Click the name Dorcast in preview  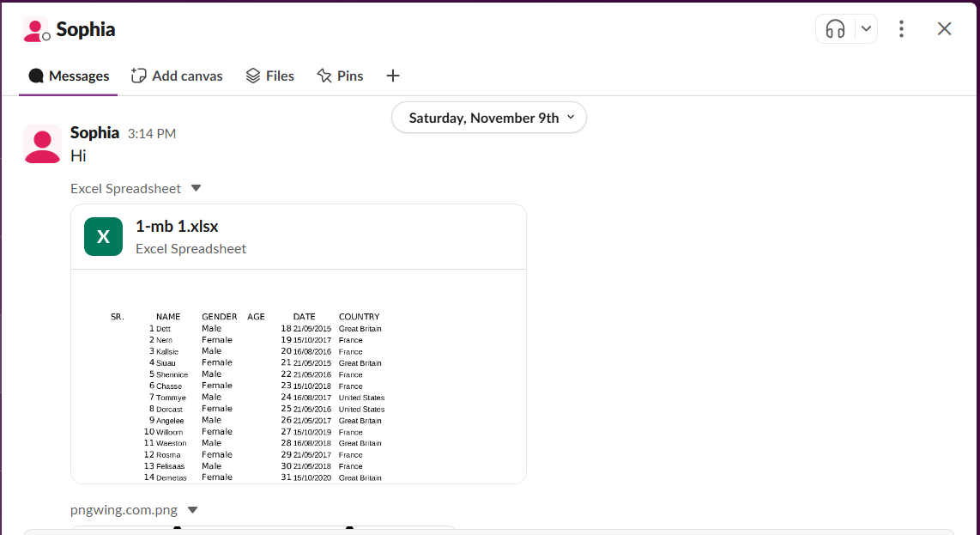(x=169, y=410)
